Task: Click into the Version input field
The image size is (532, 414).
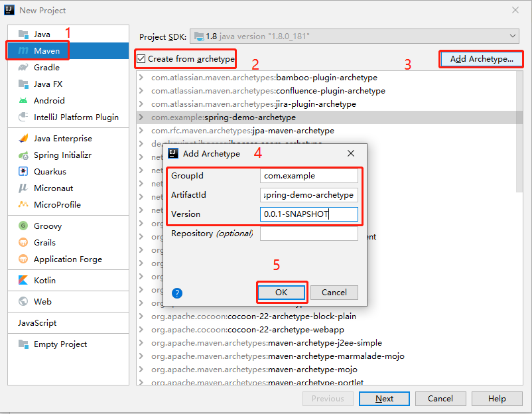Action: tap(308, 214)
